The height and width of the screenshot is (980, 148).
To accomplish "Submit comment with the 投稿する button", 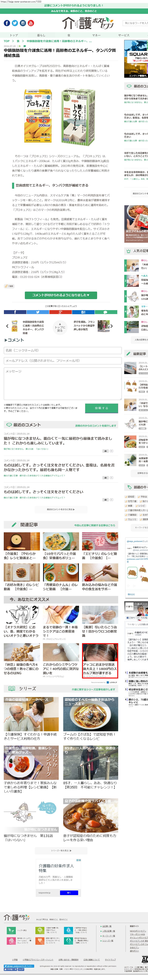I will pos(101,408).
